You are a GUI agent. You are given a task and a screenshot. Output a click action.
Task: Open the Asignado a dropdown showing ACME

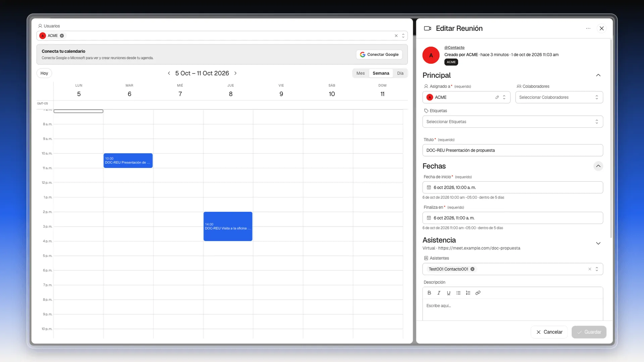[466, 97]
